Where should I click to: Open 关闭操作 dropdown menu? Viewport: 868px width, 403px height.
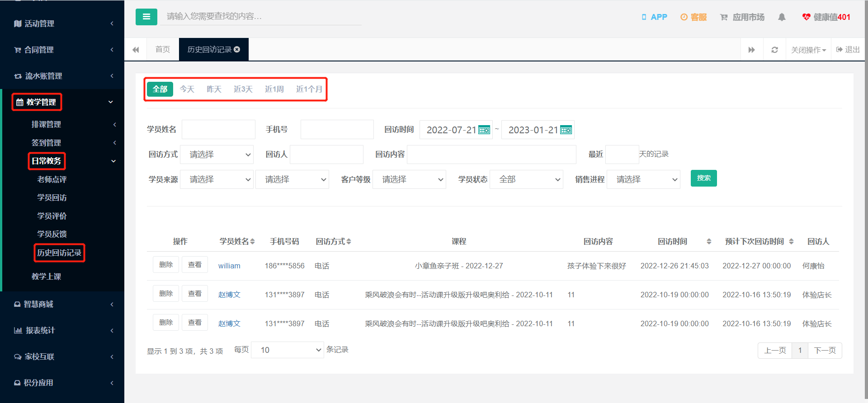(x=808, y=50)
